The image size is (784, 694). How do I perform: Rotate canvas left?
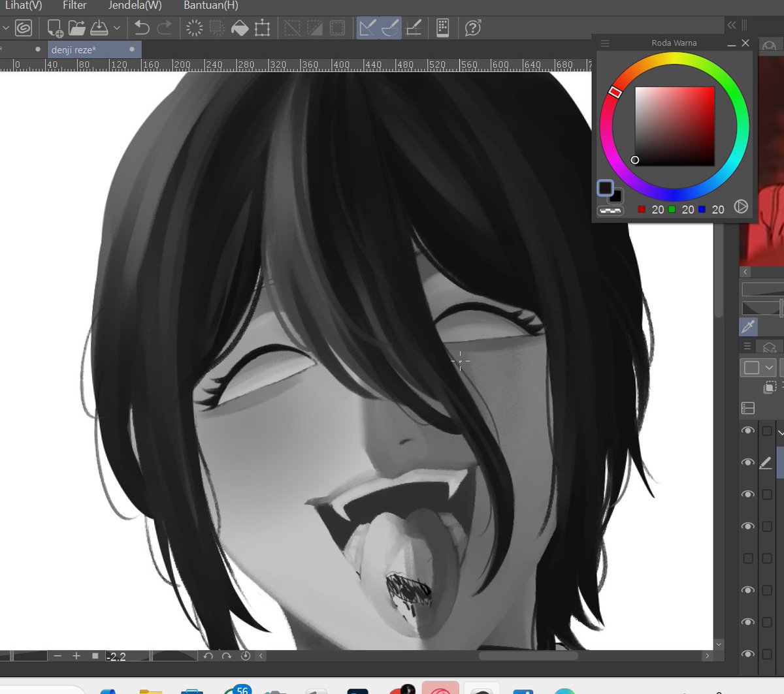click(x=208, y=655)
